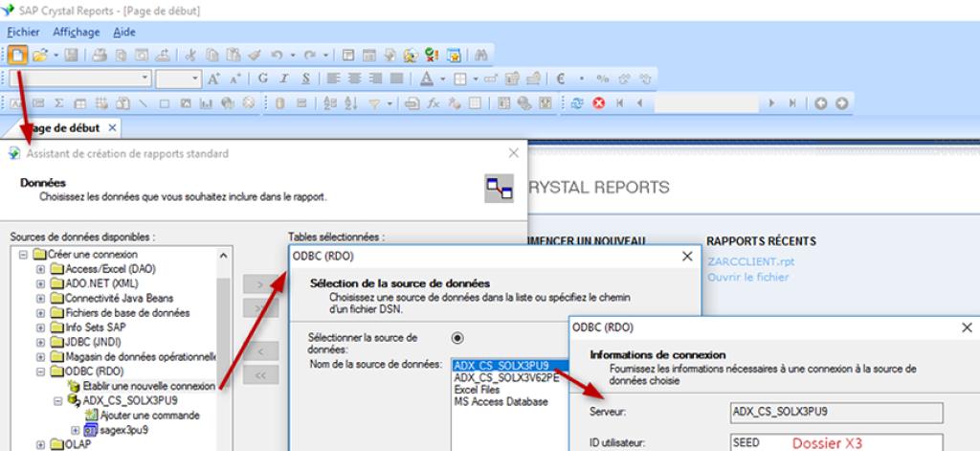Open the font color dropdown arrow

coord(443,79)
